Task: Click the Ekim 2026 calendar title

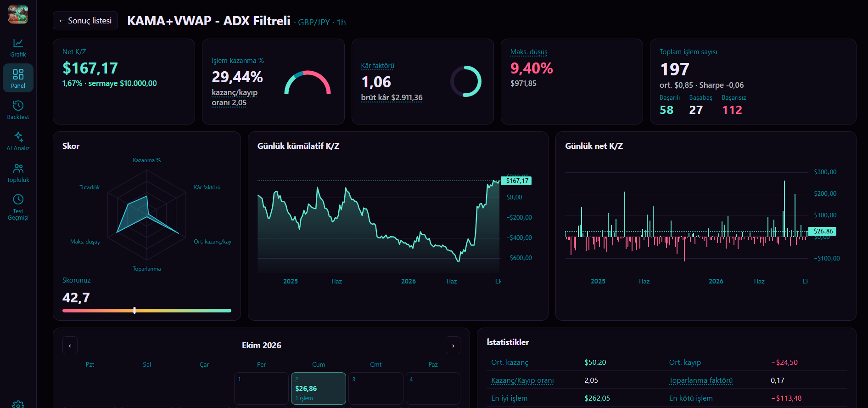Action: click(x=262, y=346)
